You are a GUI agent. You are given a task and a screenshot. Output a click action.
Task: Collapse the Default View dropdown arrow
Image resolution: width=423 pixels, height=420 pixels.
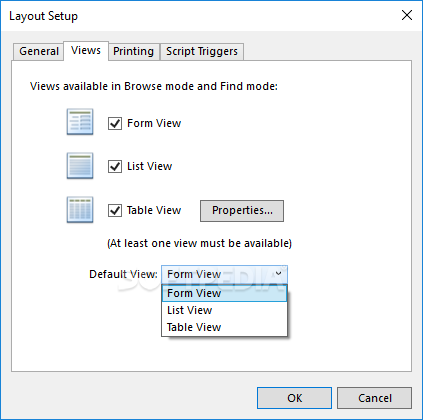(x=279, y=274)
